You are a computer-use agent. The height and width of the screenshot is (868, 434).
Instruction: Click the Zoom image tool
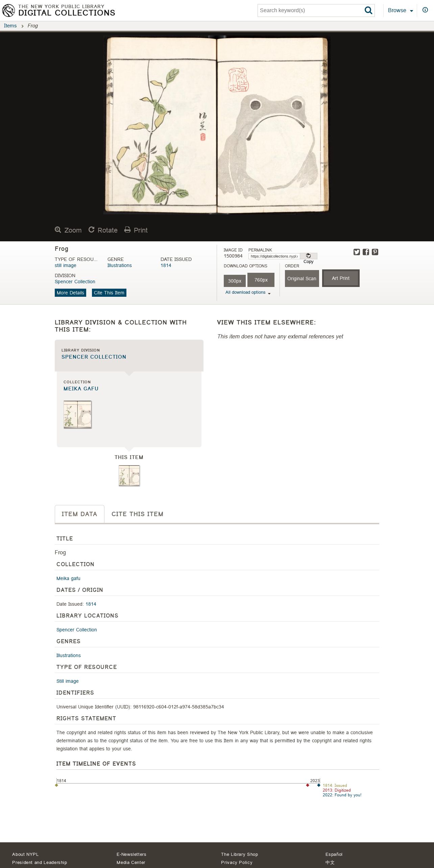[68, 230]
